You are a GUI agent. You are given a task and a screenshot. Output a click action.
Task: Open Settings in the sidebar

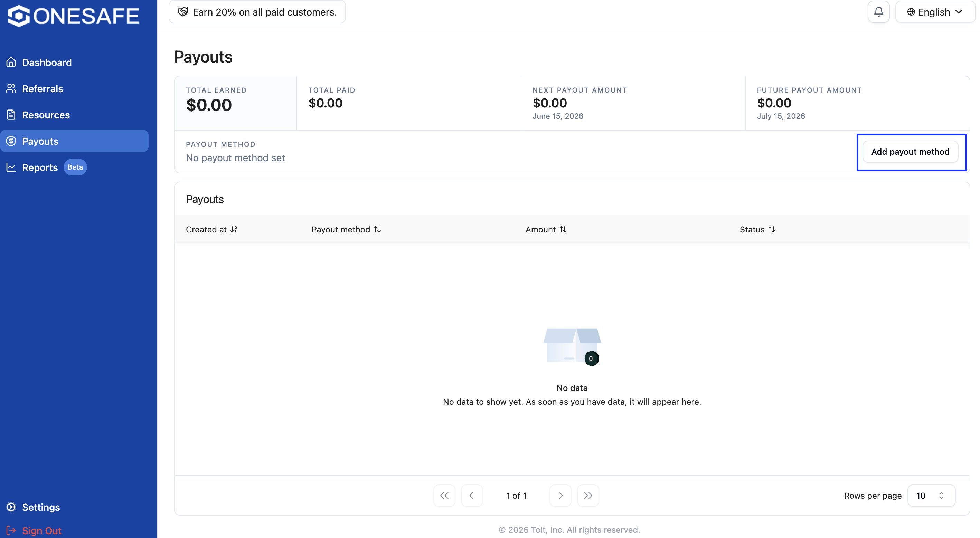(x=74, y=507)
